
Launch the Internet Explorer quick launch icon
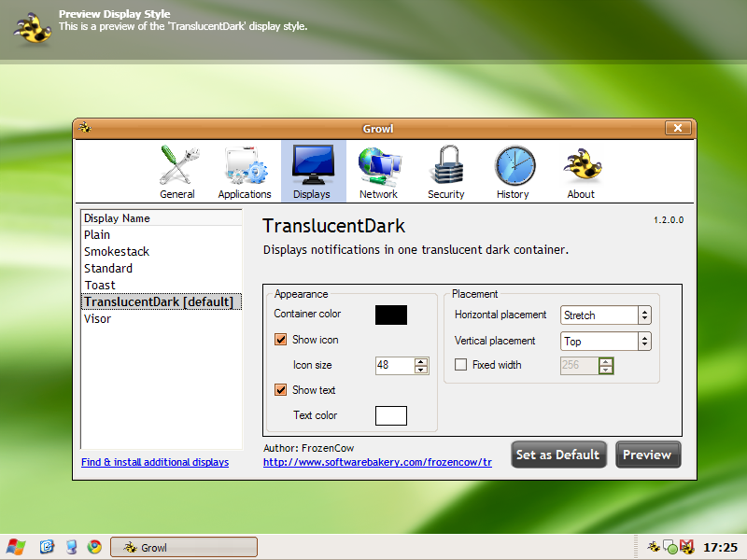click(x=47, y=547)
